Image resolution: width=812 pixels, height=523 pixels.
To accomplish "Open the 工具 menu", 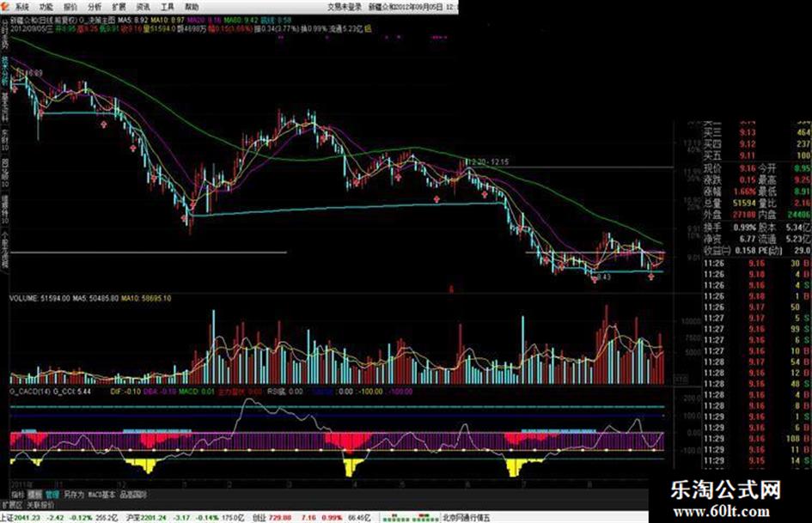I will [168, 7].
